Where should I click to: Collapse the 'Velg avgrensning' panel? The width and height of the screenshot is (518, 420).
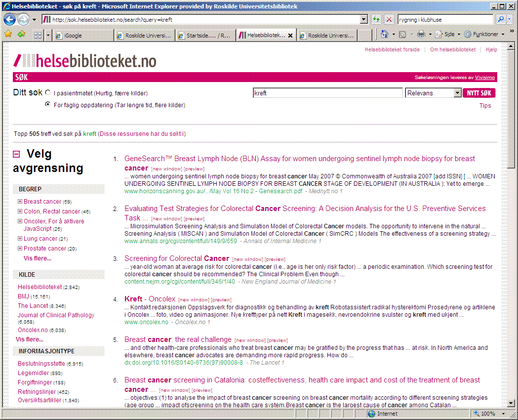[x=16, y=154]
